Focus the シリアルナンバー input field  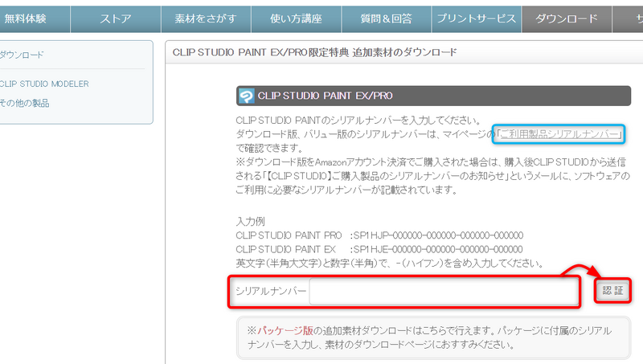pos(443,291)
